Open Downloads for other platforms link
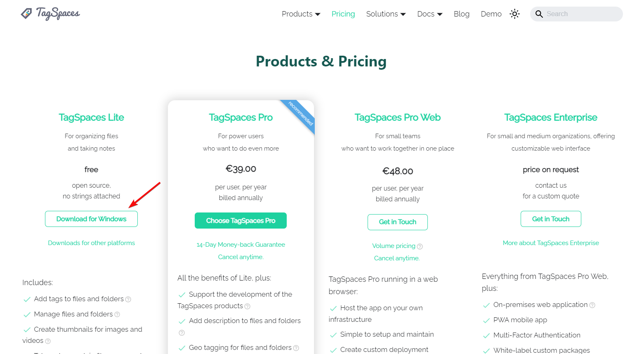This screenshot has width=644, height=354. [91, 243]
